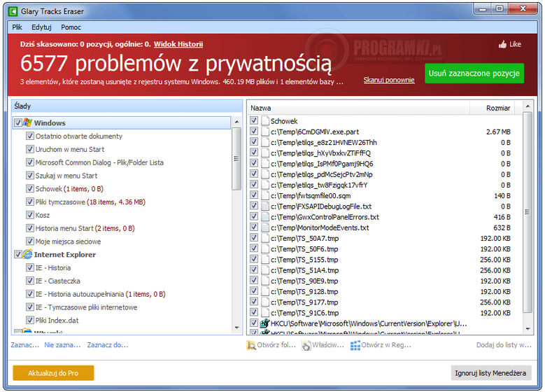Open the Widok Historii link
This screenshot has height=392, width=545.
pyautogui.click(x=178, y=44)
